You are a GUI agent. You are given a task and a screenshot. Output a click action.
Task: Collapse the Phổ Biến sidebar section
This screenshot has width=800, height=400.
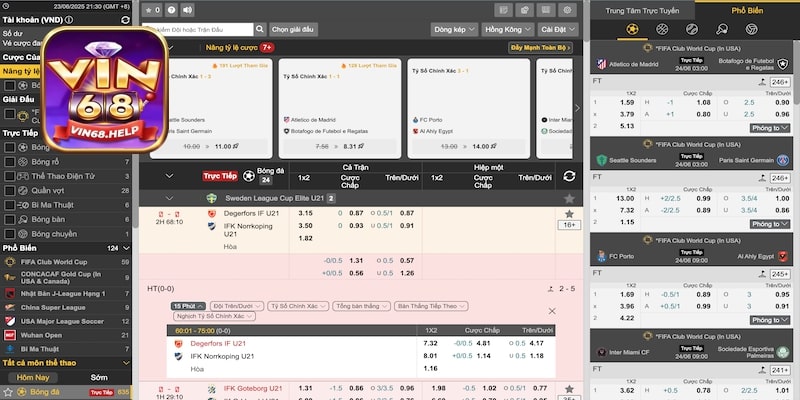click(126, 248)
